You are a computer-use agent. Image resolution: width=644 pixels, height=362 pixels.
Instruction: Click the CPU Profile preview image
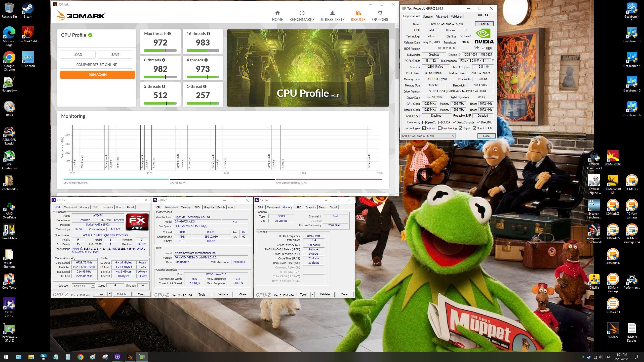(308, 68)
